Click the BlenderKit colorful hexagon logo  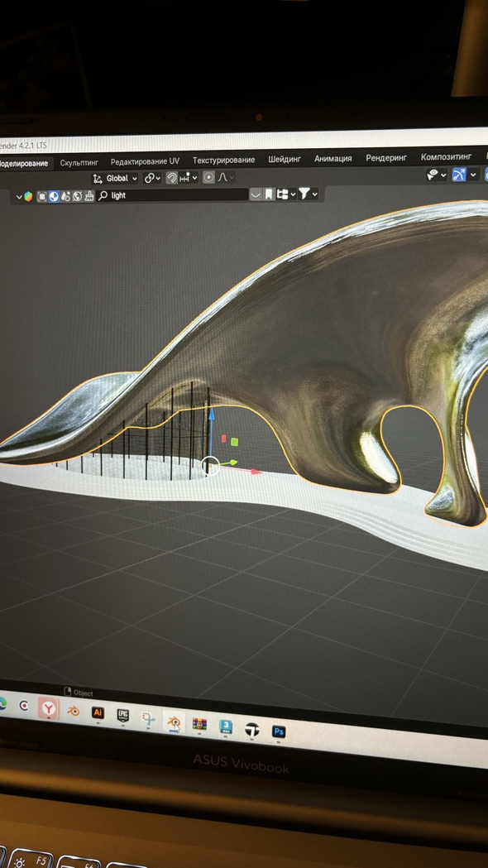tap(27, 196)
